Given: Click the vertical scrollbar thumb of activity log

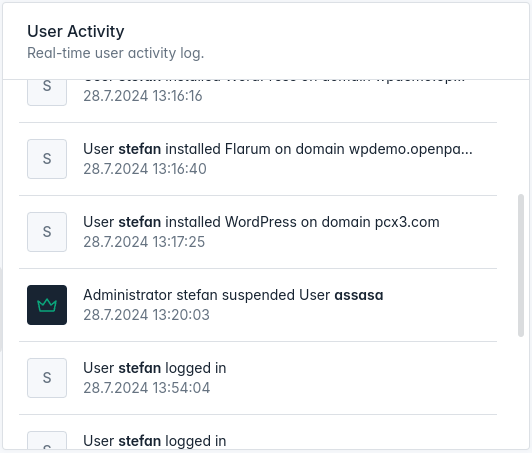Looking at the screenshot, I should tap(521, 265).
